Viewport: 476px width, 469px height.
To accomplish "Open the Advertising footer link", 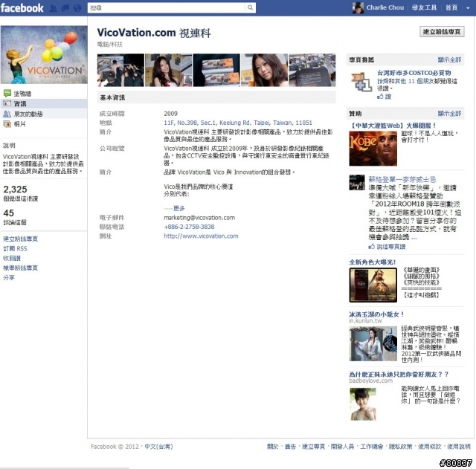I will [290, 447].
